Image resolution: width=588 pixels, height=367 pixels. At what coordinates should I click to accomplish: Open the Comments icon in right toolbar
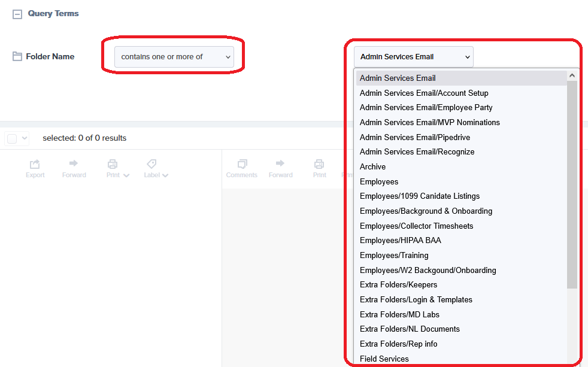242,164
